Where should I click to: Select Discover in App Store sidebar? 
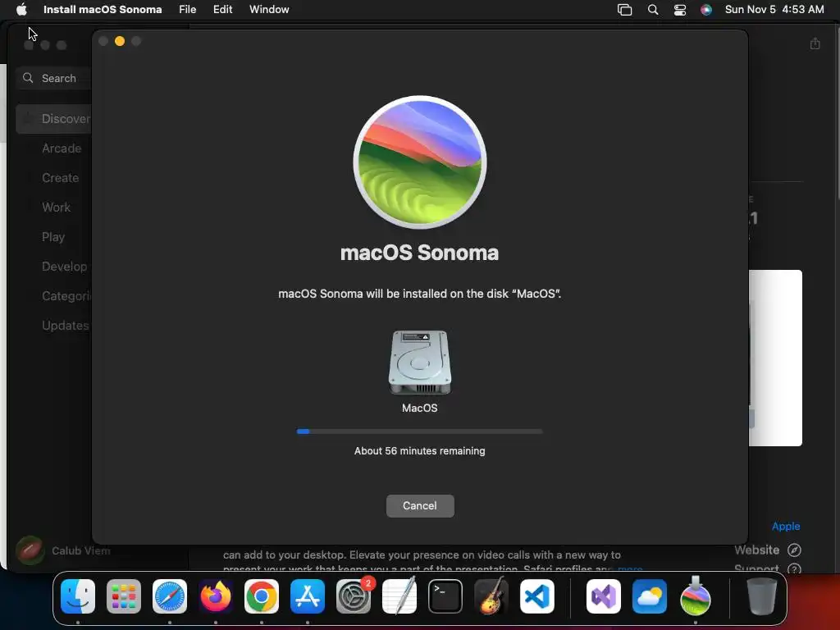[53, 119]
